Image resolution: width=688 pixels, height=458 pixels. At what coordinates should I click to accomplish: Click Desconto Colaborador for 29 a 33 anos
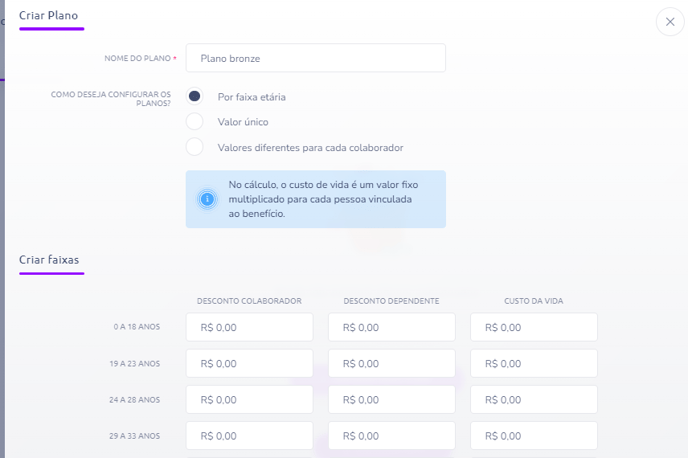point(249,436)
